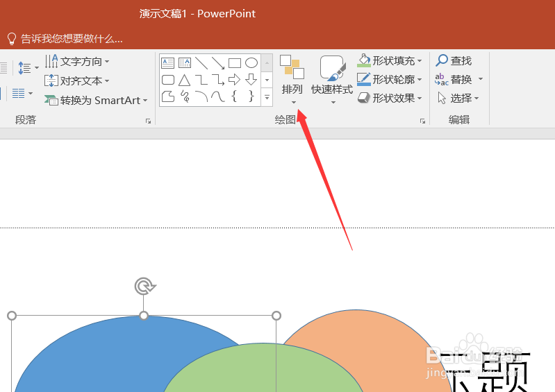Open the Arrange (排列) menu

click(x=292, y=80)
